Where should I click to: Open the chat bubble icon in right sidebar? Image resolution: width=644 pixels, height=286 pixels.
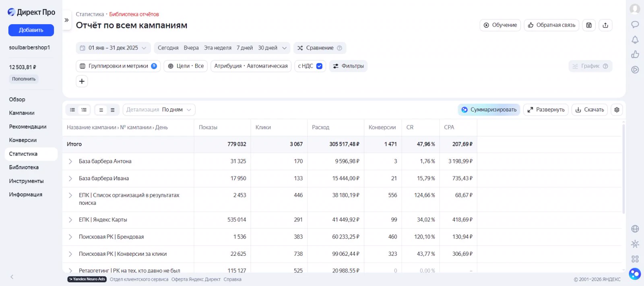[635, 25]
